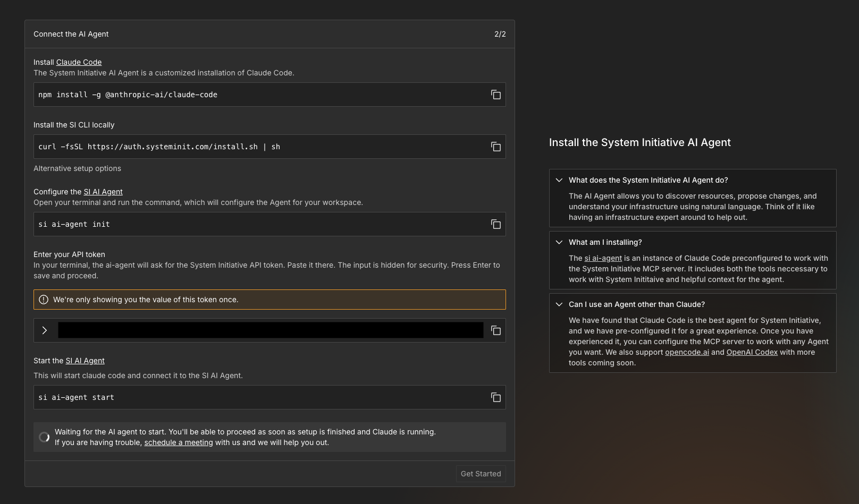Viewport: 859px width, 504px height.
Task: Open the OpenAI Codex link
Action: [x=752, y=352]
